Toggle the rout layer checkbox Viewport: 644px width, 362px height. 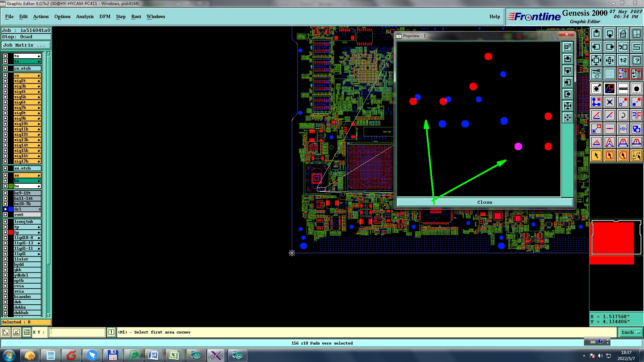coord(5,215)
